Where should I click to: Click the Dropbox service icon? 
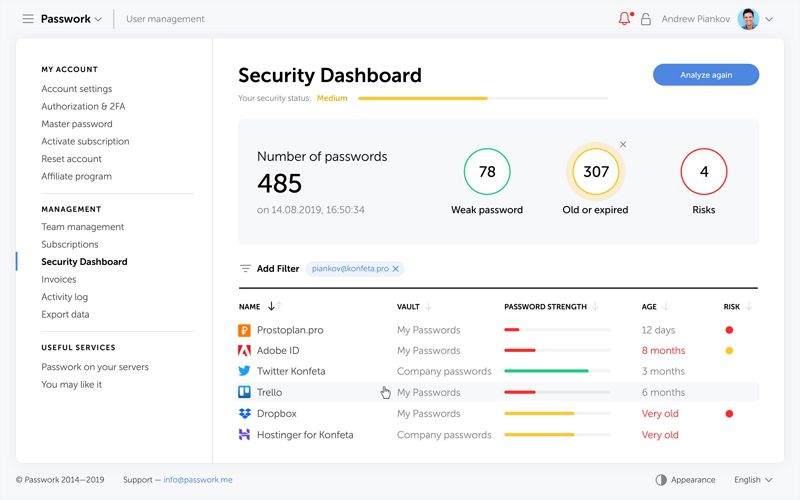[x=245, y=414]
